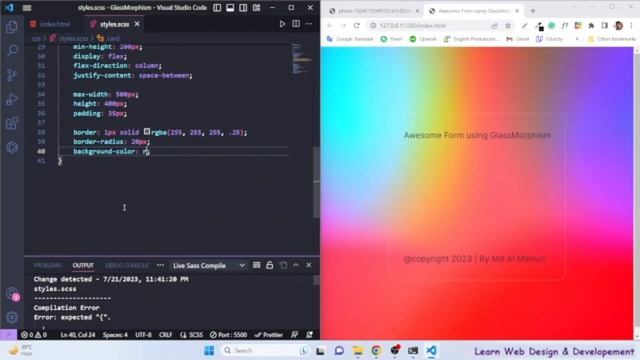Open a new Chrome tab
This screenshot has height=360, width=640.
pos(533,11)
